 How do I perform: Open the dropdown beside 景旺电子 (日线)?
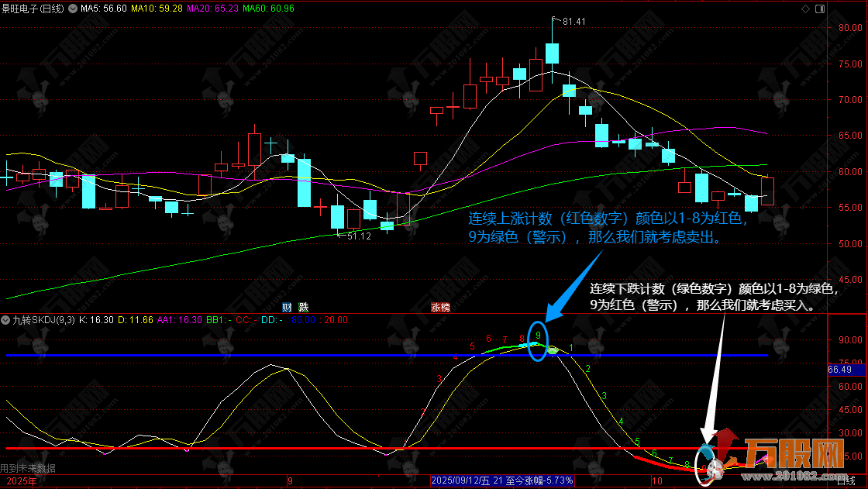click(73, 9)
